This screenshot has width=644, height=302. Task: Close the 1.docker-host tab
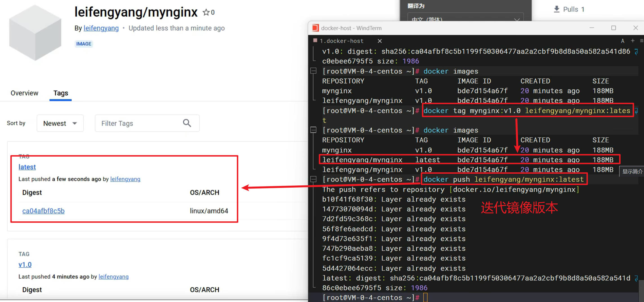tap(380, 41)
